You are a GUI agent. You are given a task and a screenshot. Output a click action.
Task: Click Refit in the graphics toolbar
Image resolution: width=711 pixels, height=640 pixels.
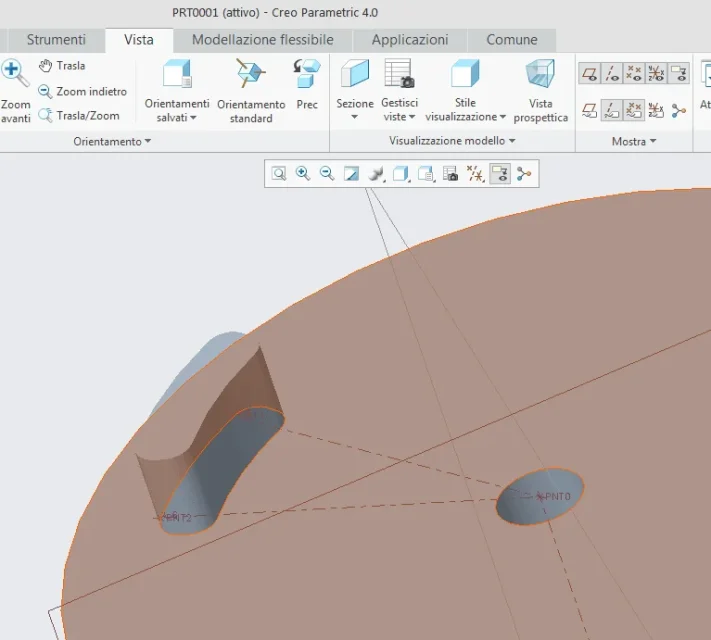coord(279,174)
